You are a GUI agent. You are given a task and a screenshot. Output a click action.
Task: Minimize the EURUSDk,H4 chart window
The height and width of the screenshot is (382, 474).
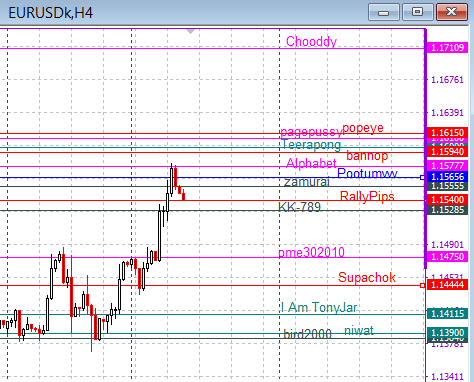[x=384, y=12]
